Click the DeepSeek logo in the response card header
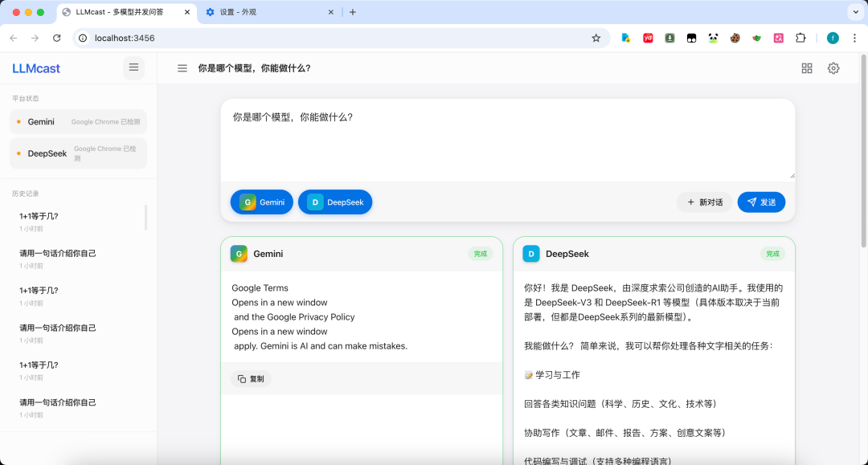Image resolution: width=868 pixels, height=465 pixels. [x=531, y=254]
